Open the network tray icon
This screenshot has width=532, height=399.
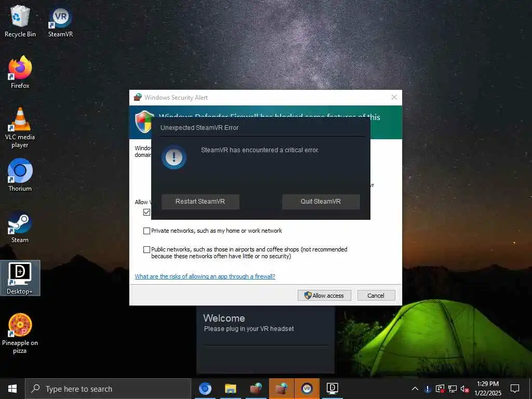(453, 389)
